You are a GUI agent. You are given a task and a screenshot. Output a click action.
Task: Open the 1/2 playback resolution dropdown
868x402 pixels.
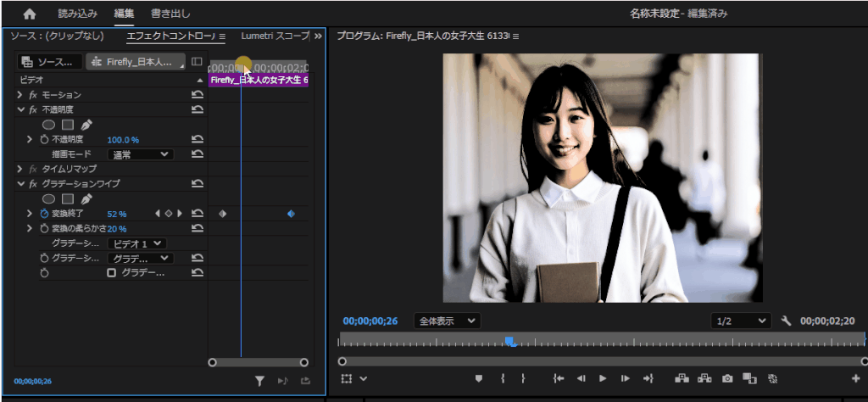point(741,321)
